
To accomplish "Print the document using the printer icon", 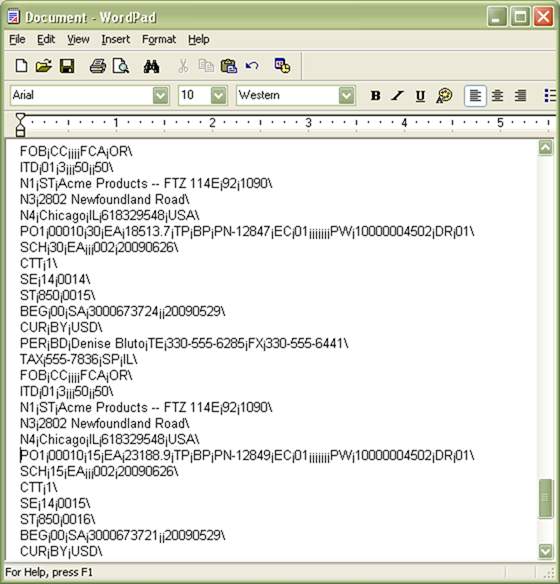I will [x=98, y=66].
